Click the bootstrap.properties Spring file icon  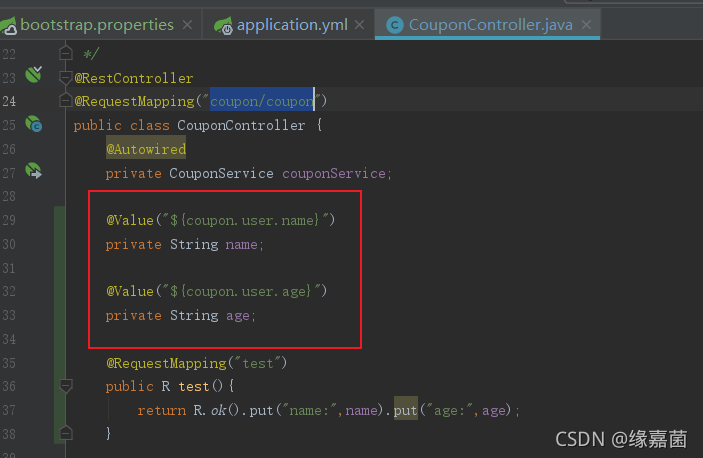(9, 26)
